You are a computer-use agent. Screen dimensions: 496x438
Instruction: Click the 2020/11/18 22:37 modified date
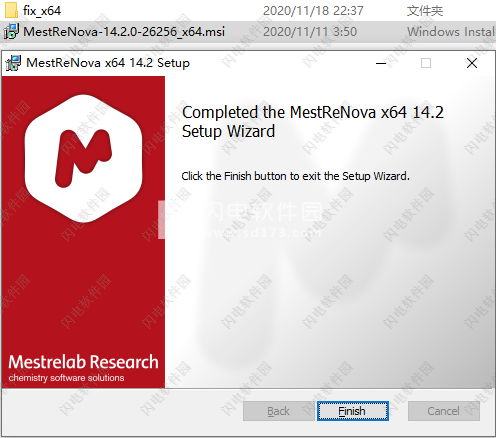tap(313, 11)
